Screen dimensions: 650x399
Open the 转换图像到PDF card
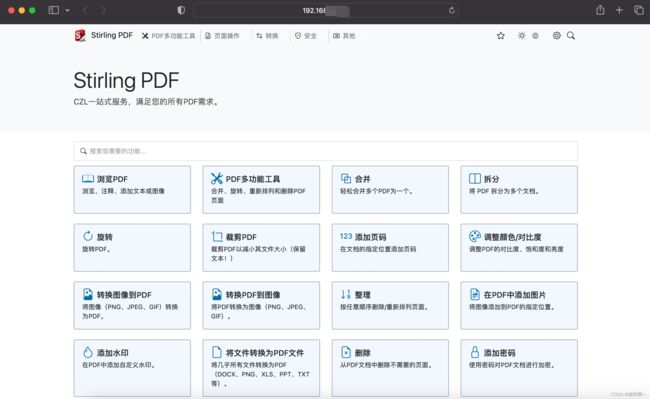(x=132, y=305)
